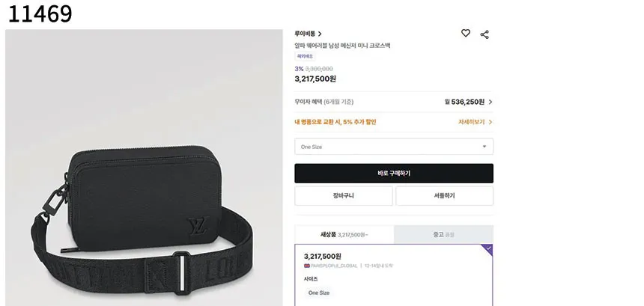Click the product title text
644x306 pixels.
342,46
